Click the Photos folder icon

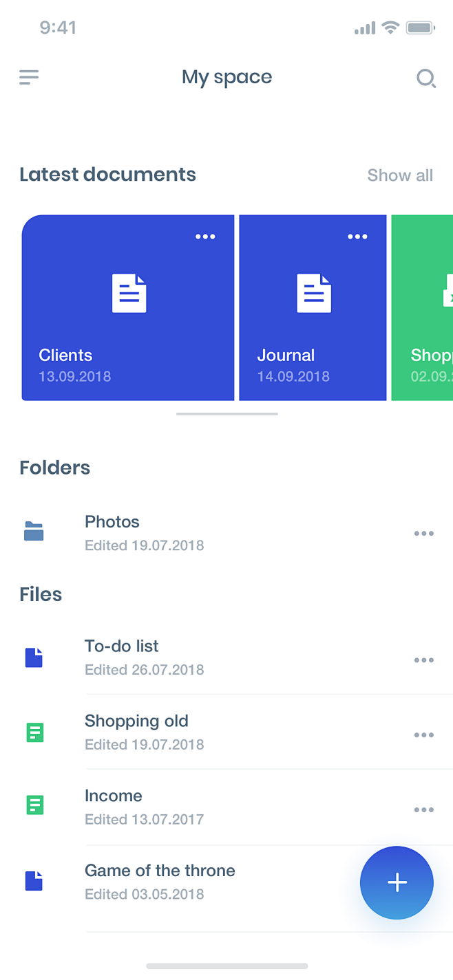point(34,532)
